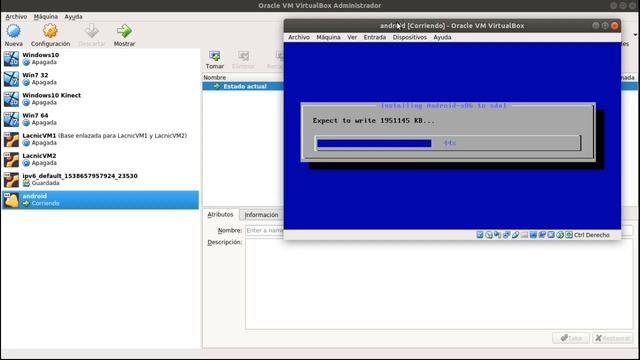640x360 pixels.
Task: Open Entrada menu in android VM window
Action: tap(375, 37)
